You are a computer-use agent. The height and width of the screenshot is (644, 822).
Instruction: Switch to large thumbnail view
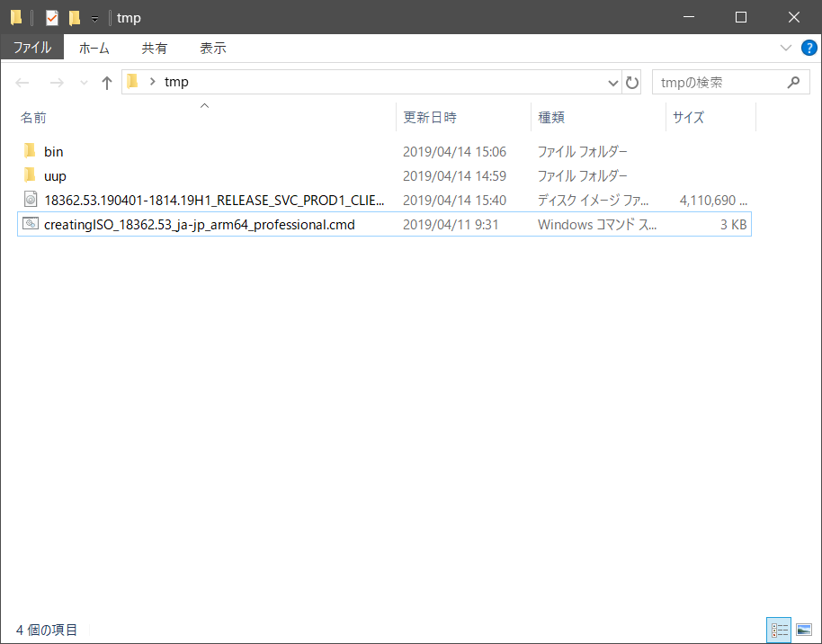[x=803, y=630]
